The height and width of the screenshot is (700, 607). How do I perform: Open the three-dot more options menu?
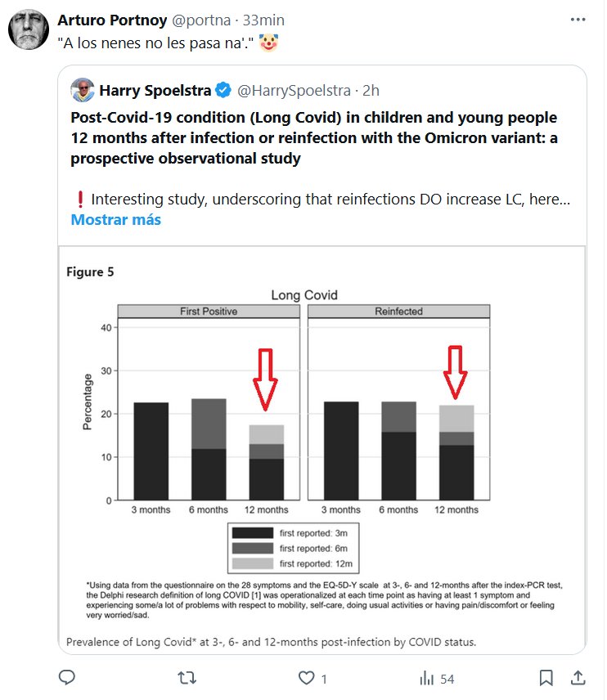pyautogui.click(x=578, y=20)
